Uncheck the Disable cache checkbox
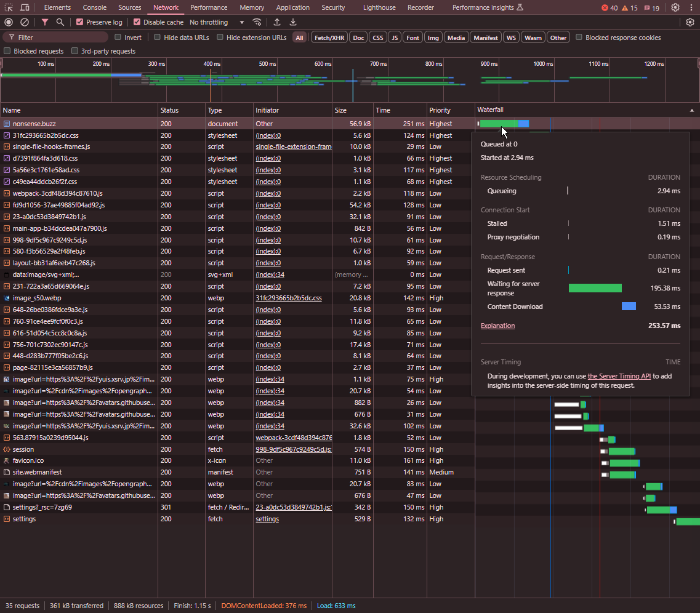This screenshot has width=700, height=613. click(137, 22)
